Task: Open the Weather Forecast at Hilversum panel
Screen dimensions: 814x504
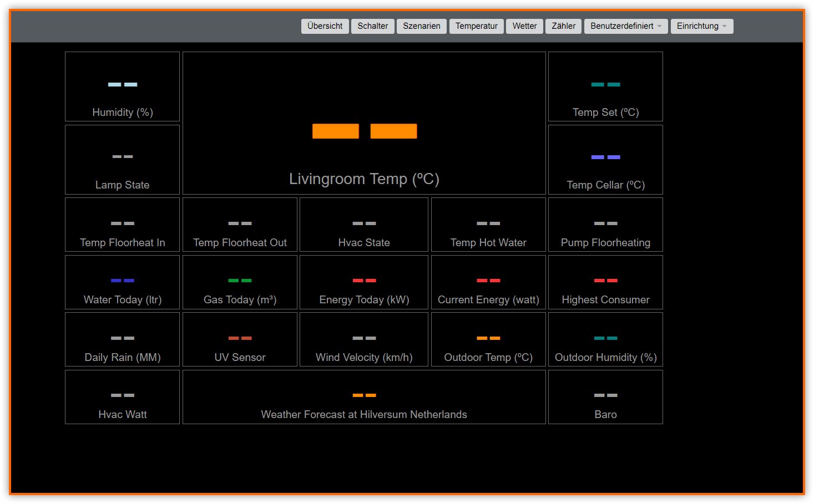Action: pyautogui.click(x=364, y=396)
